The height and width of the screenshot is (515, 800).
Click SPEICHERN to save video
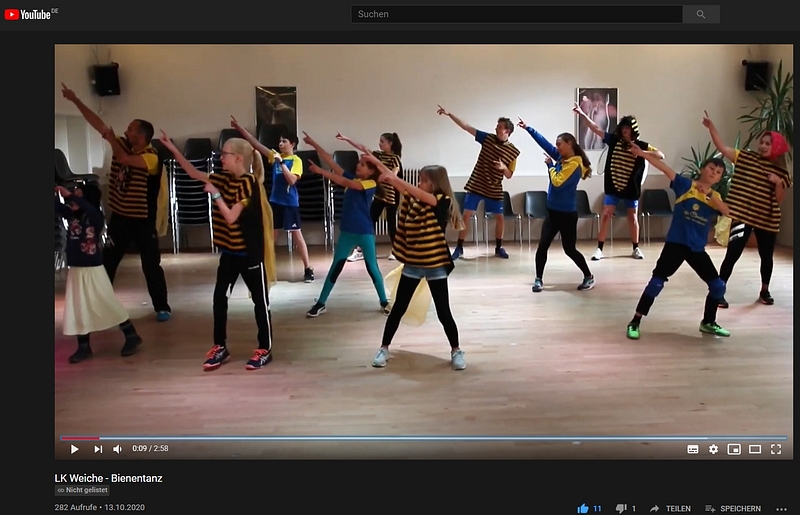(x=733, y=508)
